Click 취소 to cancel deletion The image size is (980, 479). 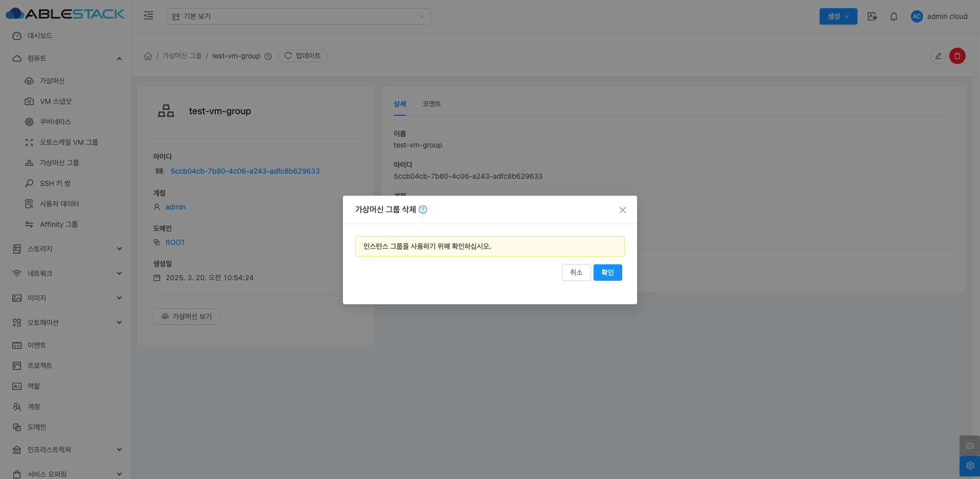tap(576, 273)
